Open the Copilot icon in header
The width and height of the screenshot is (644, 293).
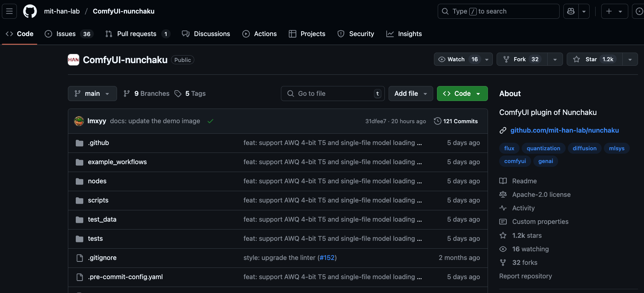click(571, 11)
